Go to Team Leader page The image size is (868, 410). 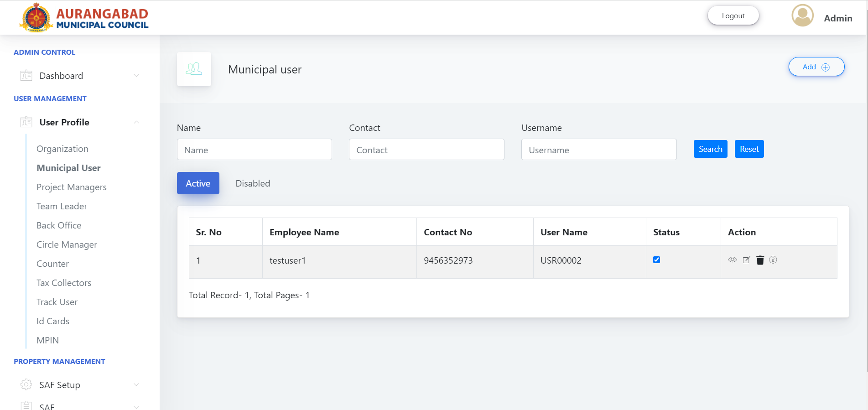click(x=62, y=206)
